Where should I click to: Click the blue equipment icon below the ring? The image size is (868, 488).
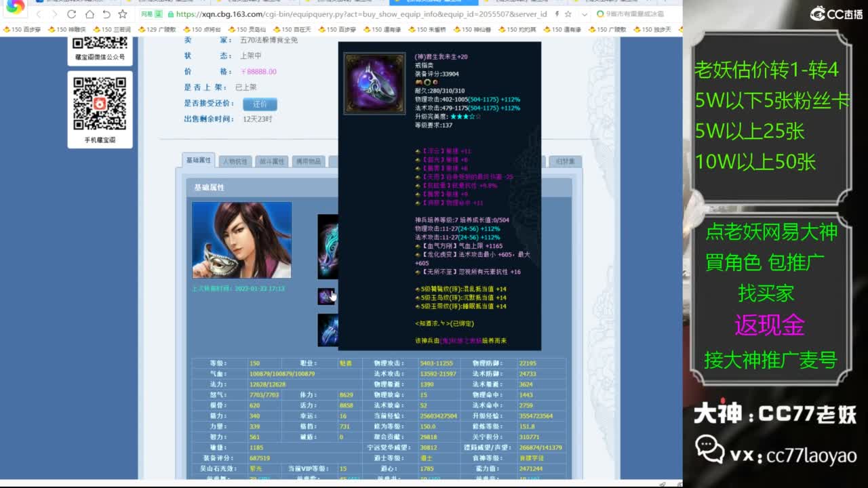coord(328,330)
